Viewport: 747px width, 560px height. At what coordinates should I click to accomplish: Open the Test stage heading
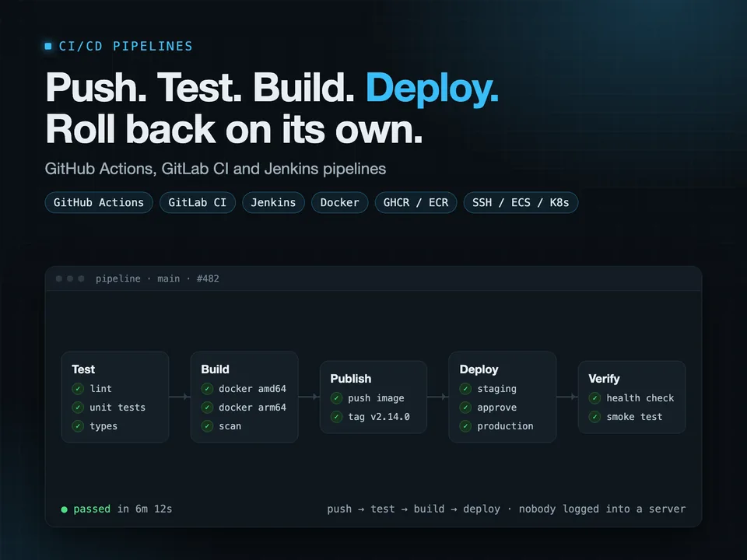83,369
